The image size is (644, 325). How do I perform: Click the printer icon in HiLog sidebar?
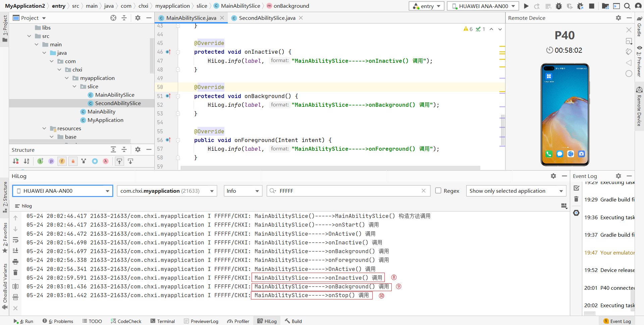coord(15,262)
